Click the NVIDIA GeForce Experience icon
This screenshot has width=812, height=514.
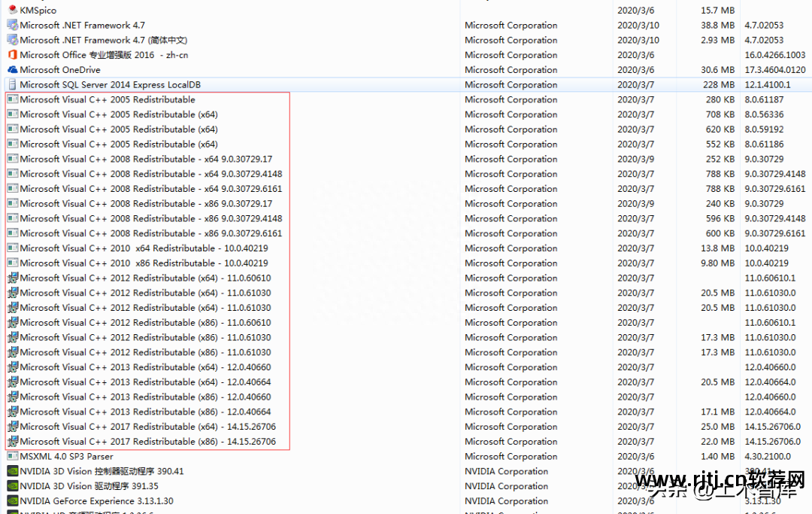(13, 501)
